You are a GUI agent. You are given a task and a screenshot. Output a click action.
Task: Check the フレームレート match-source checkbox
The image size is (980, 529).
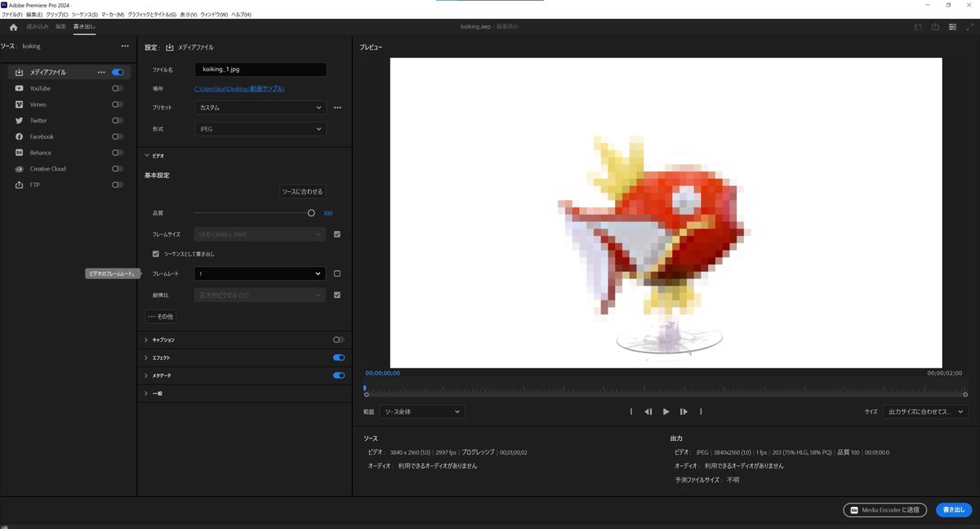tap(337, 273)
